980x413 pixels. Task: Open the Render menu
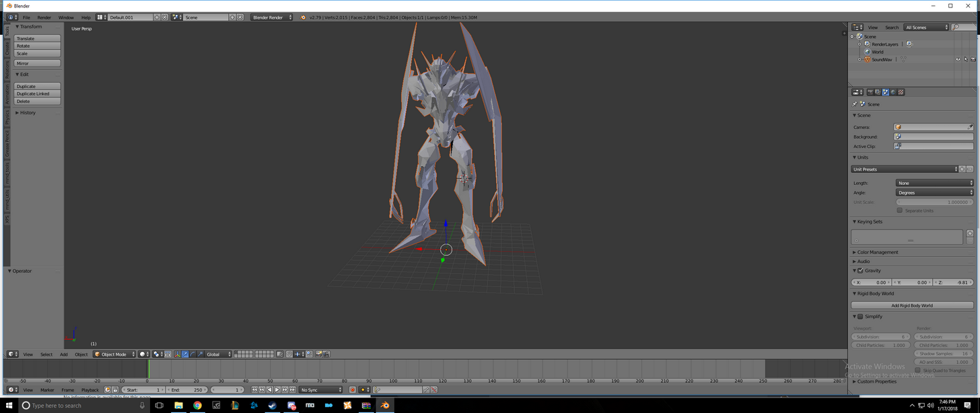[44, 17]
